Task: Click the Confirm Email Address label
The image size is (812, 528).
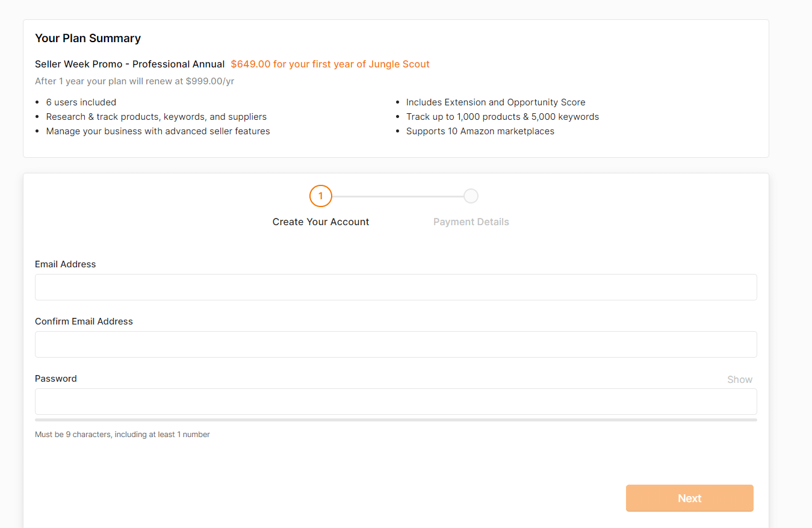Action: point(84,321)
